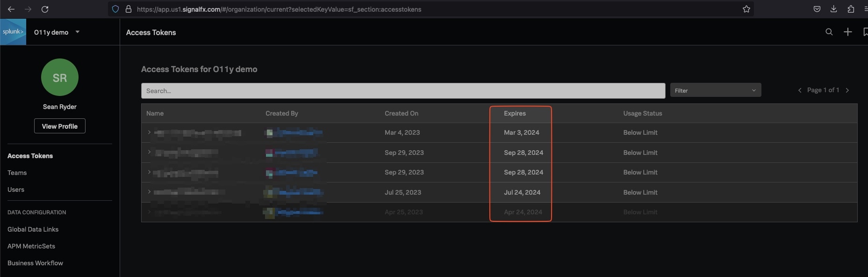This screenshot has height=277, width=868.
Task: Open Global Data Links in the sidebar
Action: click(x=33, y=229)
